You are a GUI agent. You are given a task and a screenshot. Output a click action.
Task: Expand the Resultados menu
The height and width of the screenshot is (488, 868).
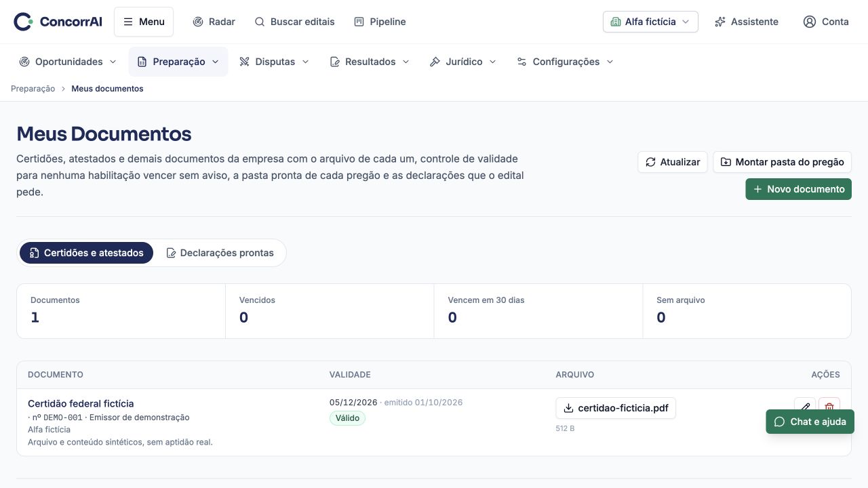click(x=370, y=62)
